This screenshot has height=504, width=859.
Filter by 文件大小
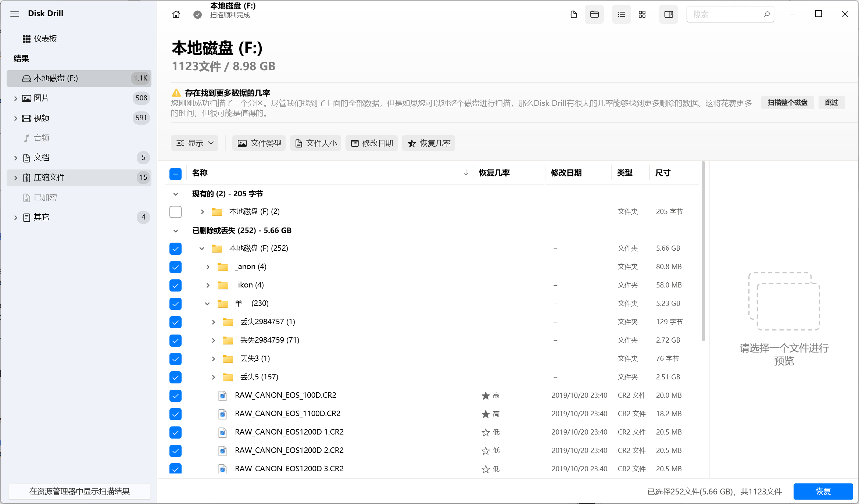(x=316, y=143)
